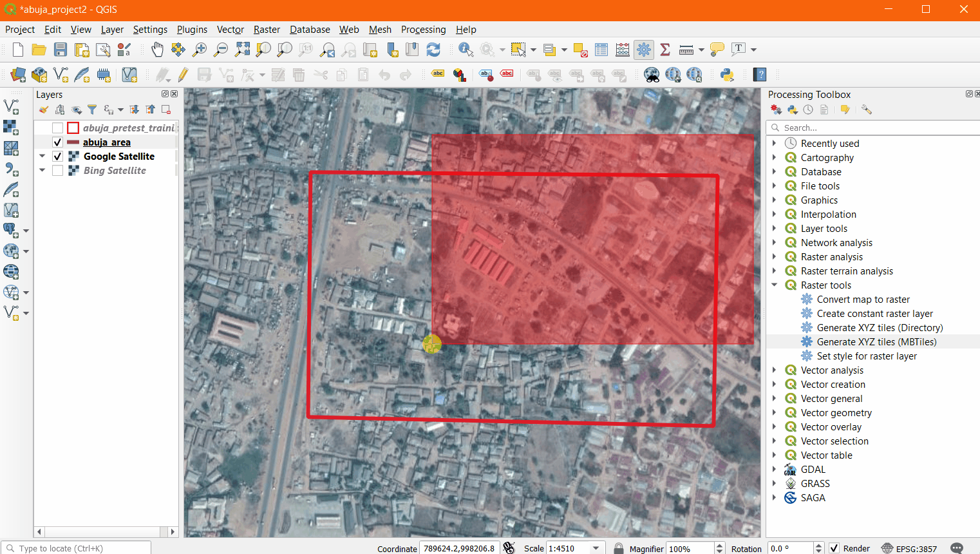This screenshot has height=554, width=980.
Task: Select Generate XYZ tiles (Directory) algorithm
Action: (x=880, y=328)
